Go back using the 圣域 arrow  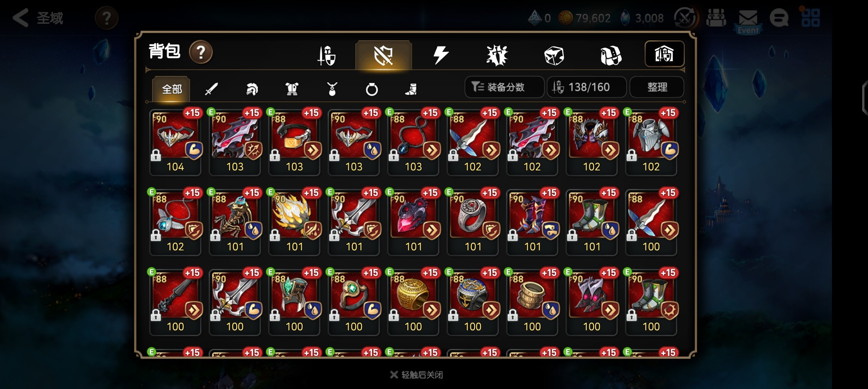coord(38,18)
